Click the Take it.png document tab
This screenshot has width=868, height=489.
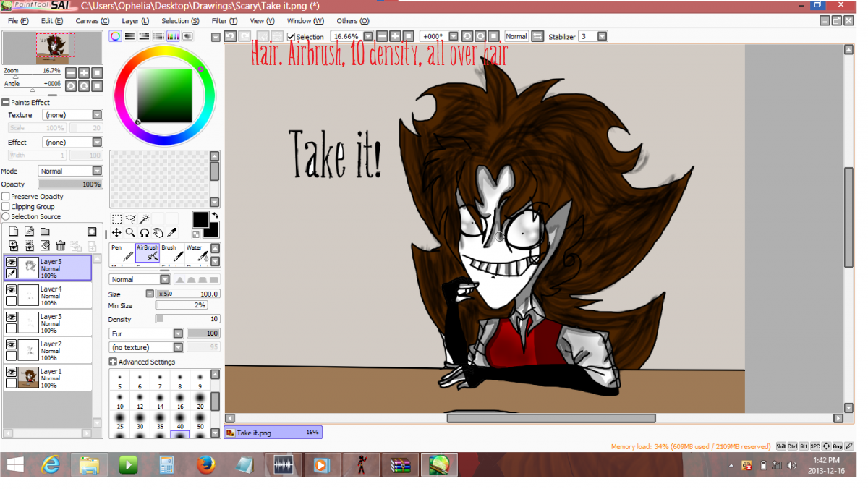tap(272, 433)
